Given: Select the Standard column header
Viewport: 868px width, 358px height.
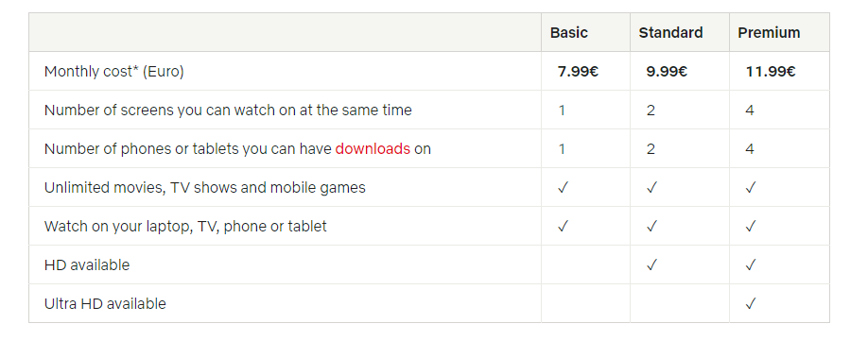Looking at the screenshot, I should pyautogui.click(x=670, y=33).
